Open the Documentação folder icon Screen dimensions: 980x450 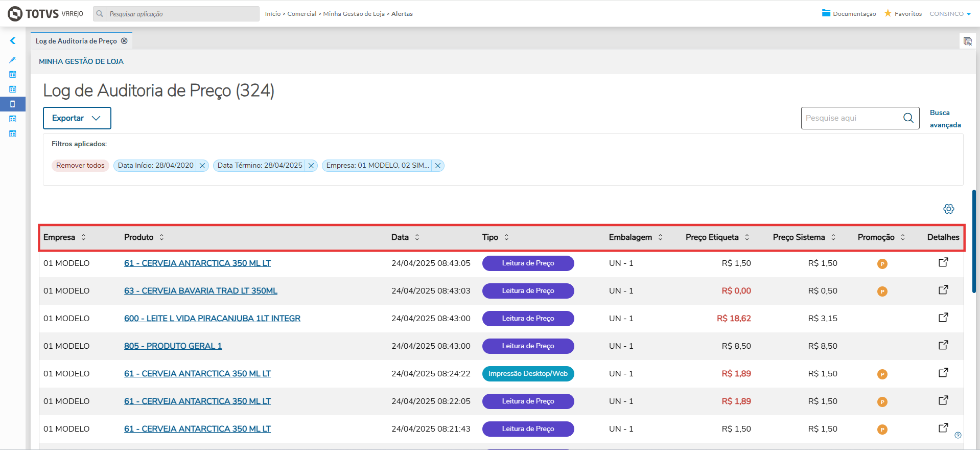826,13
